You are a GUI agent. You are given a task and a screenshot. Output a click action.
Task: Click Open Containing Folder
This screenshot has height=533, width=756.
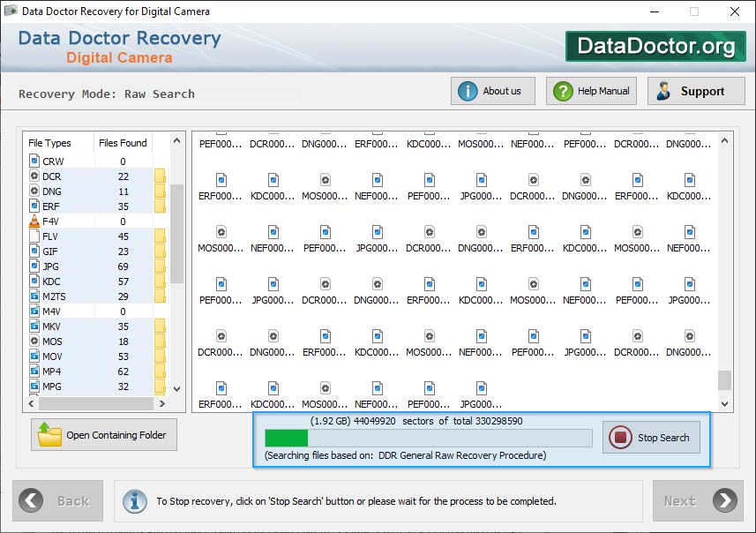click(104, 435)
